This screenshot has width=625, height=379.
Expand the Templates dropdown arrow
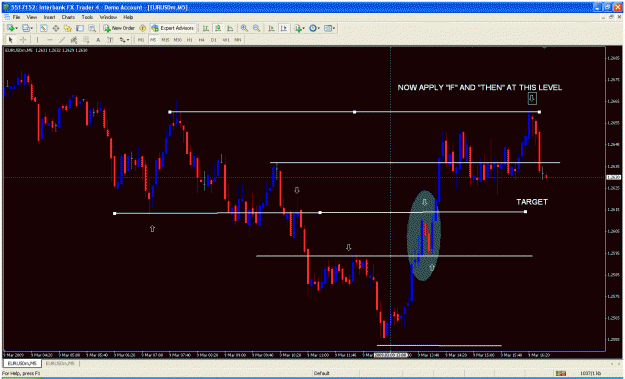[x=334, y=28]
